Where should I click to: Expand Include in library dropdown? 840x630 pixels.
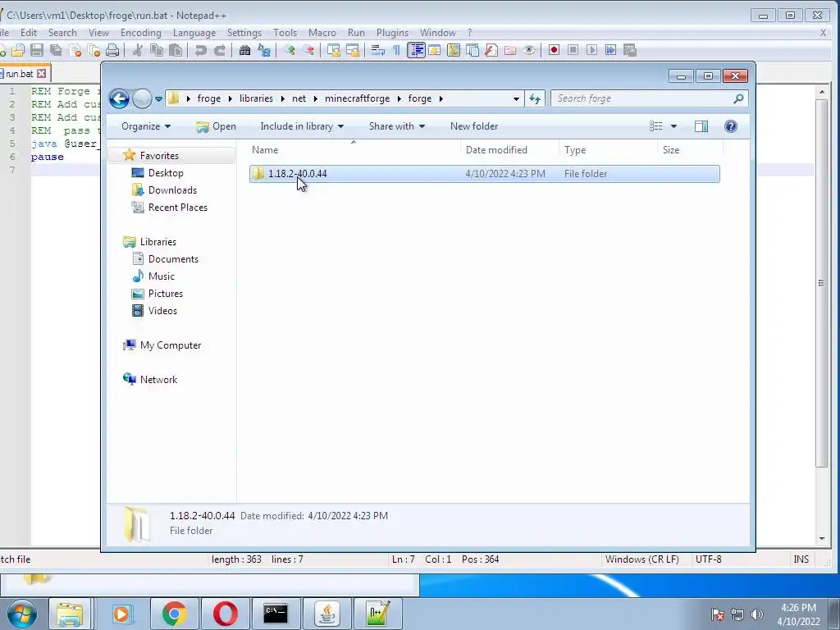(x=302, y=126)
